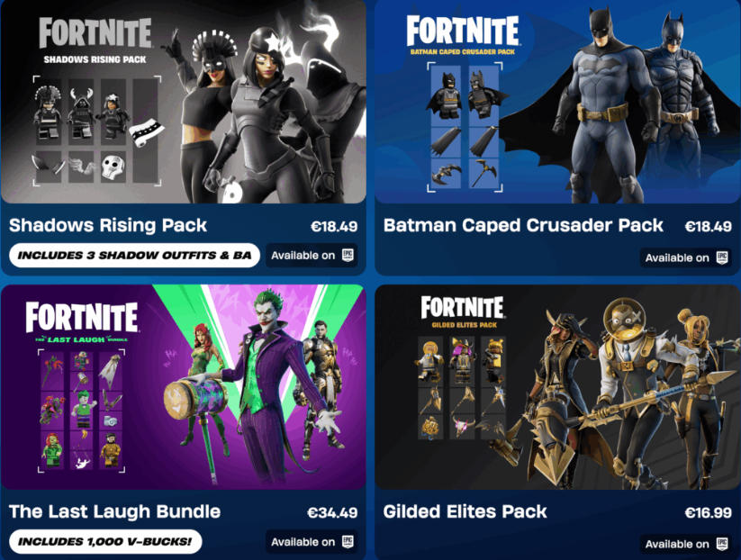The height and width of the screenshot is (560, 741).
Task: Click the Includes 1,000 V-Bucks badge
Action: point(105,542)
